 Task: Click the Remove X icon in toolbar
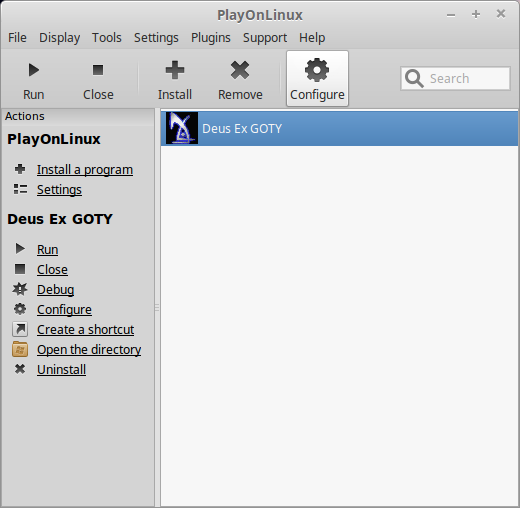tap(240, 70)
